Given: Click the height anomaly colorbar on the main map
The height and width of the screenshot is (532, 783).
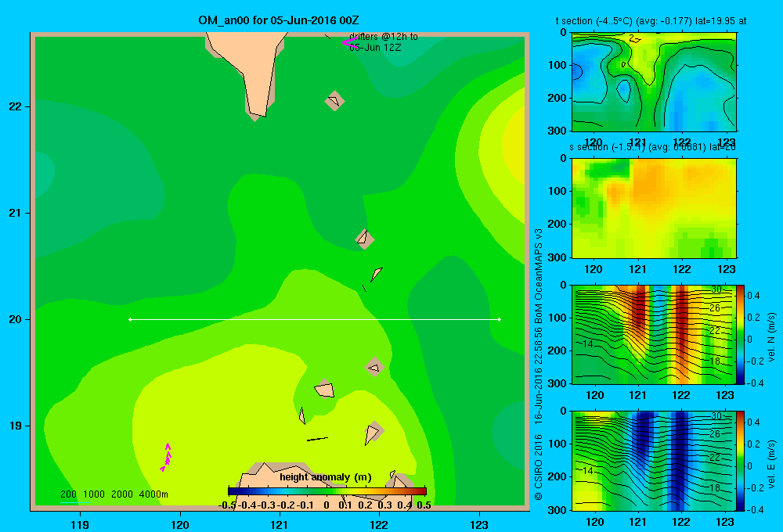Looking at the screenshot, I should tap(327, 491).
